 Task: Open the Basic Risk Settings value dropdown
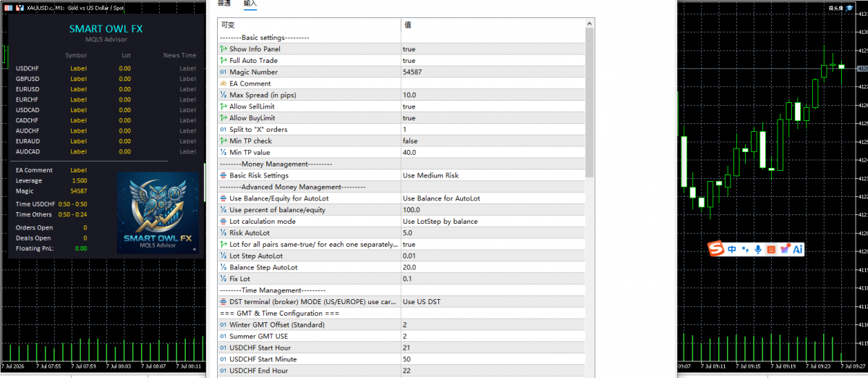pyautogui.click(x=493, y=175)
